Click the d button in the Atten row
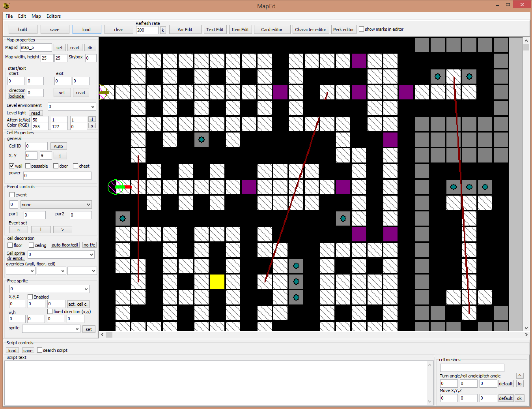 (x=91, y=120)
